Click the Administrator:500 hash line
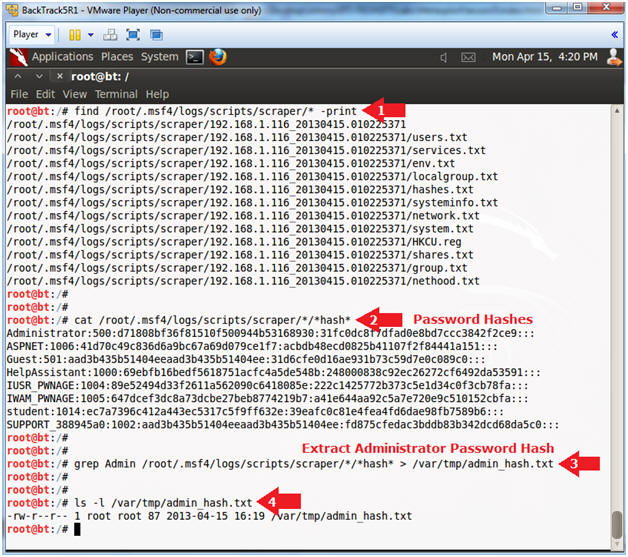The width and height of the screenshot is (628, 557). [x=270, y=333]
